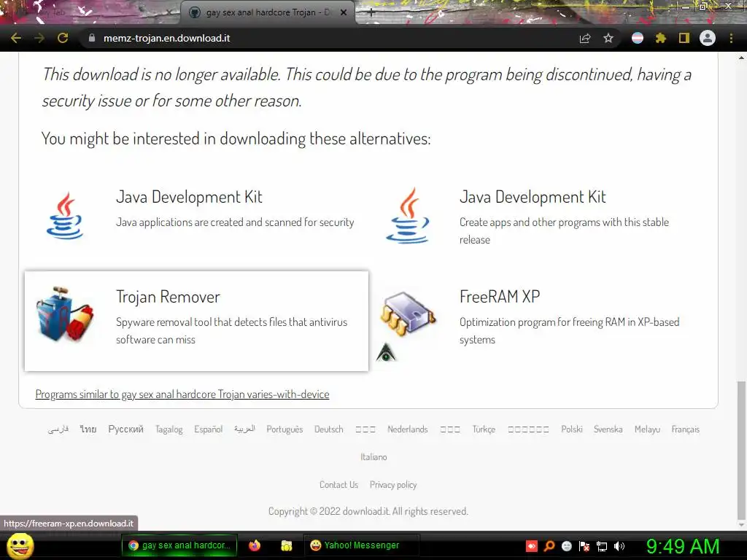Open the FreeRAM XP title link
747x560 pixels.
pos(500,297)
